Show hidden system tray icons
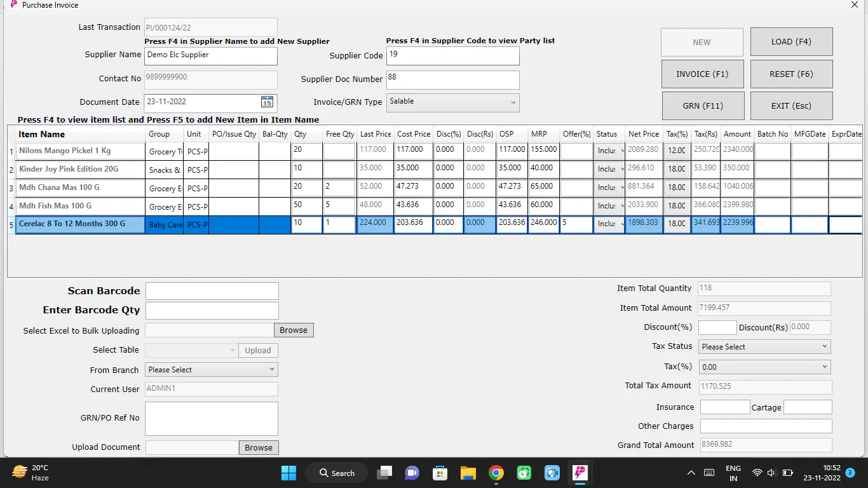Screen dimensions: 868x488 [x=691, y=473]
